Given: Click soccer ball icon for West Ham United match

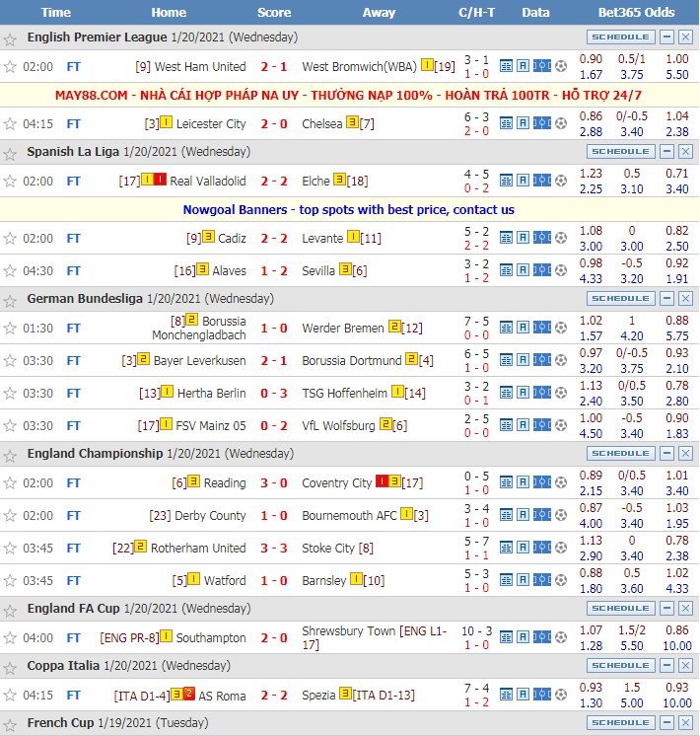Looking at the screenshot, I should click(561, 66).
